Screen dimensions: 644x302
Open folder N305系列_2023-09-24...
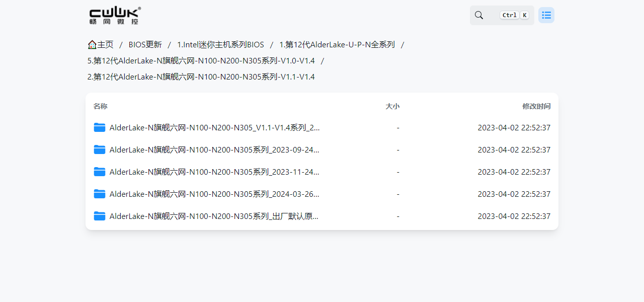click(215, 149)
